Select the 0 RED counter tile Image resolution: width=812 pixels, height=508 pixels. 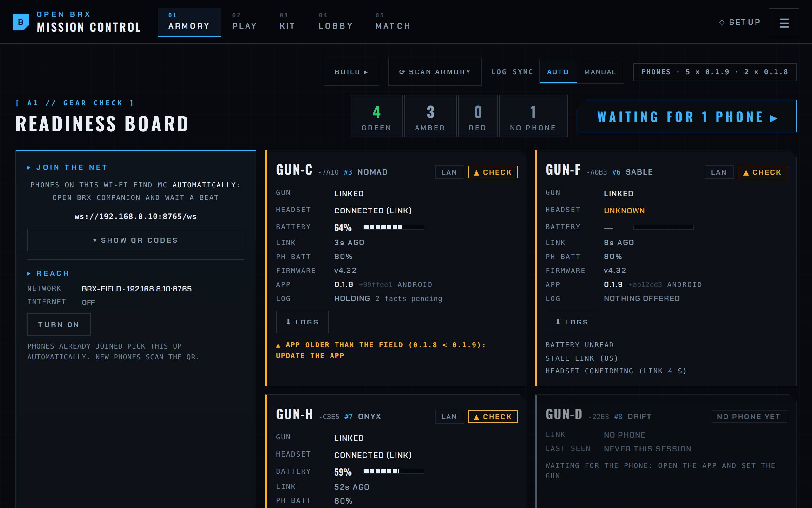478,116
